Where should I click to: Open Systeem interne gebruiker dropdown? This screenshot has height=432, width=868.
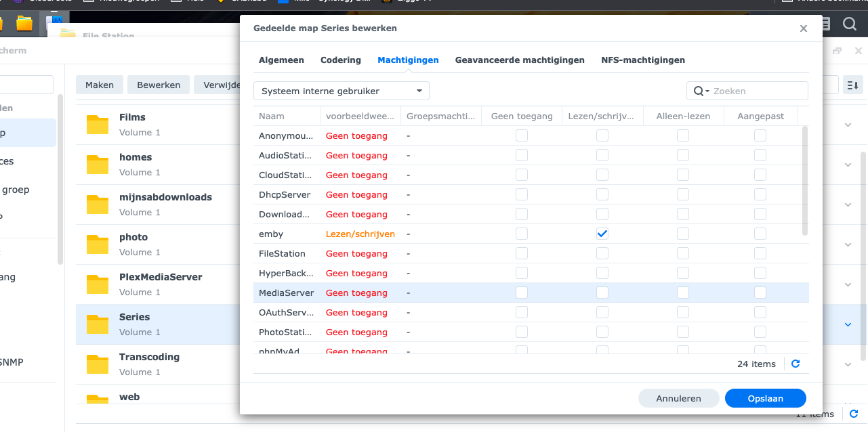pos(342,91)
